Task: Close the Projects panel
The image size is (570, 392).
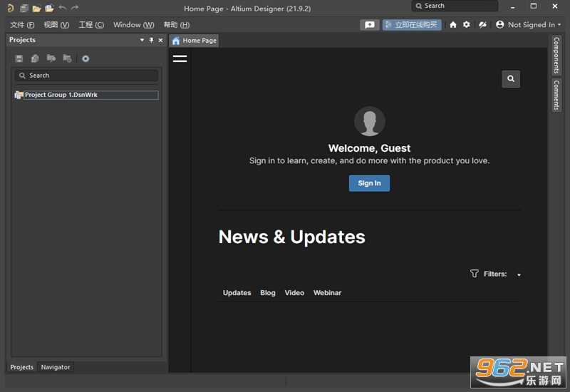Action: 161,40
